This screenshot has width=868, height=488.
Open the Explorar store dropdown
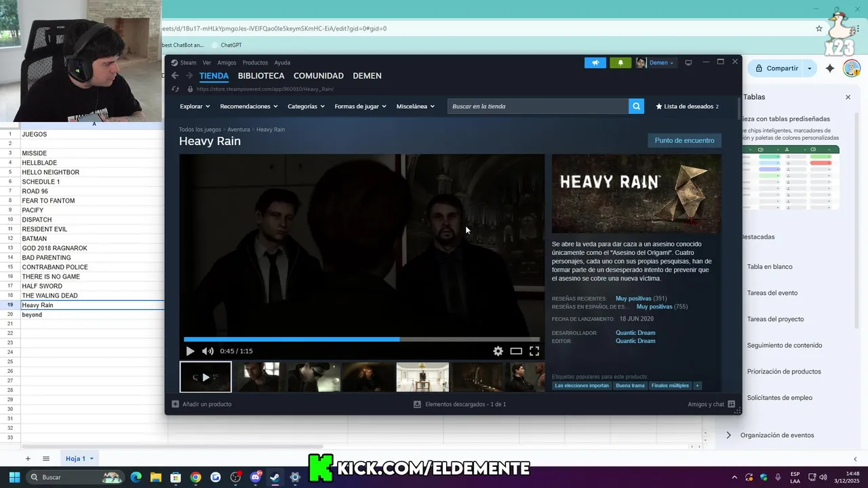pyautogui.click(x=195, y=106)
